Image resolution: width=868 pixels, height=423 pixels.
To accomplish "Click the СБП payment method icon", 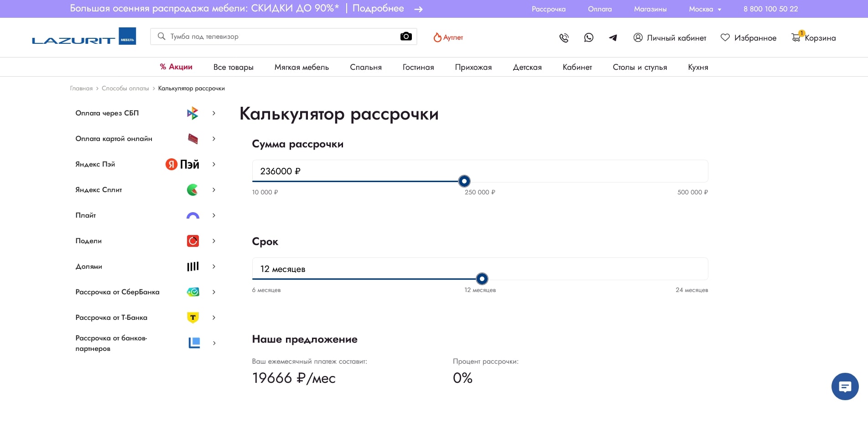I will 192,113.
